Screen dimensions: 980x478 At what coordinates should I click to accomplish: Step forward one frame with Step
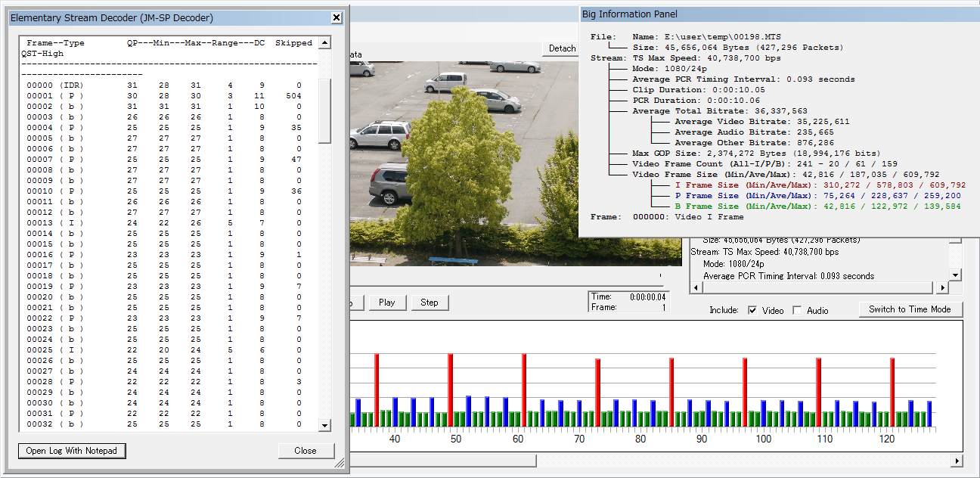[430, 303]
